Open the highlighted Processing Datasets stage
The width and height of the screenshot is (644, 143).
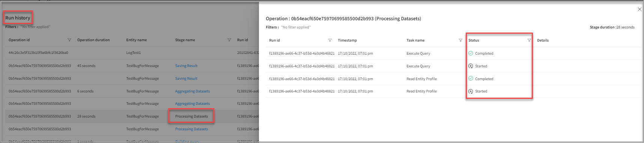coord(191,116)
